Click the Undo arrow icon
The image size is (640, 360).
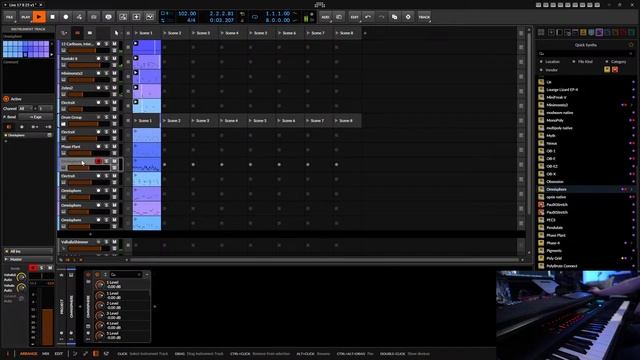pyautogui.click(x=368, y=17)
